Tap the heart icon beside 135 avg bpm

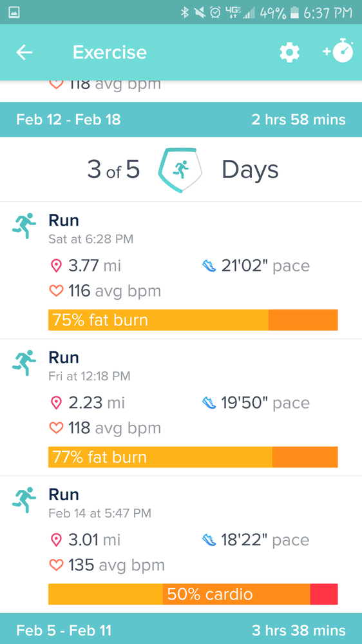coord(56,565)
